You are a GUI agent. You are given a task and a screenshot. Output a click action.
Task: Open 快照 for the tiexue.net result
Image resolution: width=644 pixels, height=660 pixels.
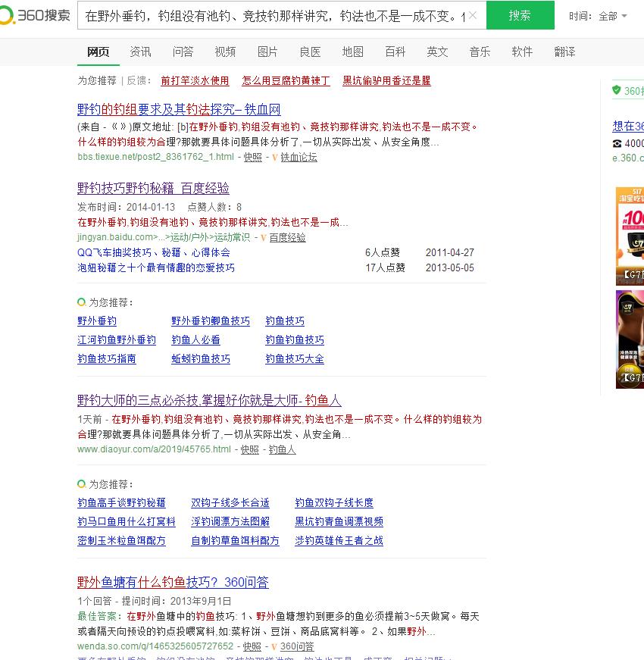[x=252, y=157]
